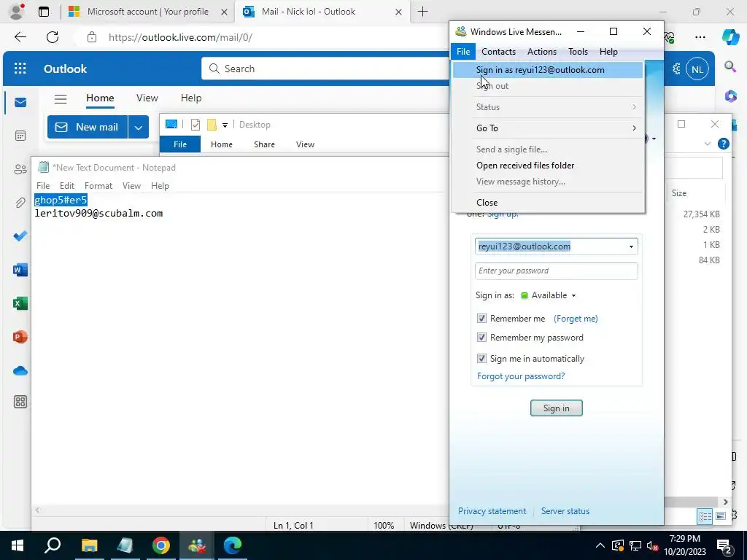Image resolution: width=747 pixels, height=560 pixels.
Task: Open Edge settings and more menu
Action: pos(700,37)
